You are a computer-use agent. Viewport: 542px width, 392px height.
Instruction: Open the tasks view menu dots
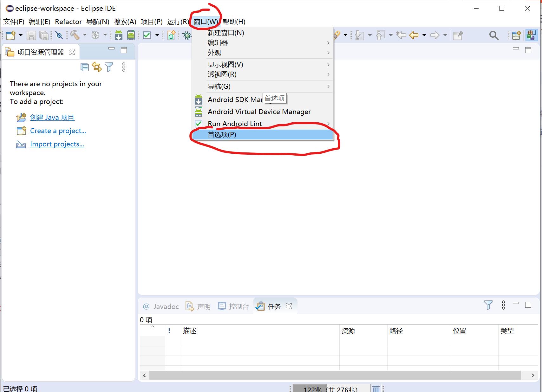pos(503,305)
